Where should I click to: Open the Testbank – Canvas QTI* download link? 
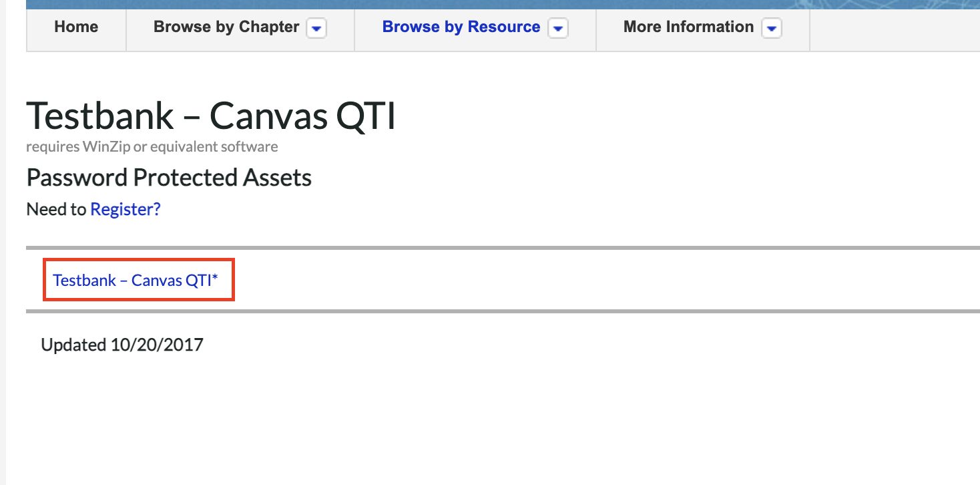[136, 280]
